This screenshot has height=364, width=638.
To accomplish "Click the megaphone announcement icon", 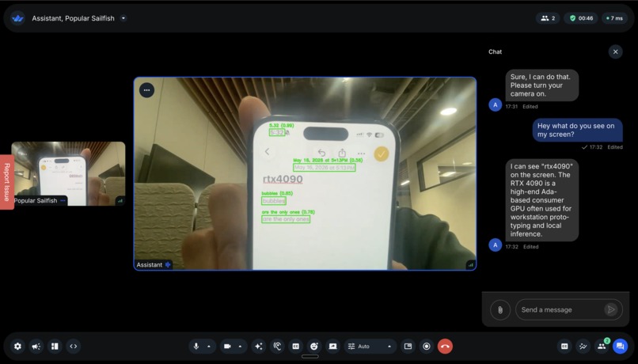I will point(36,346).
